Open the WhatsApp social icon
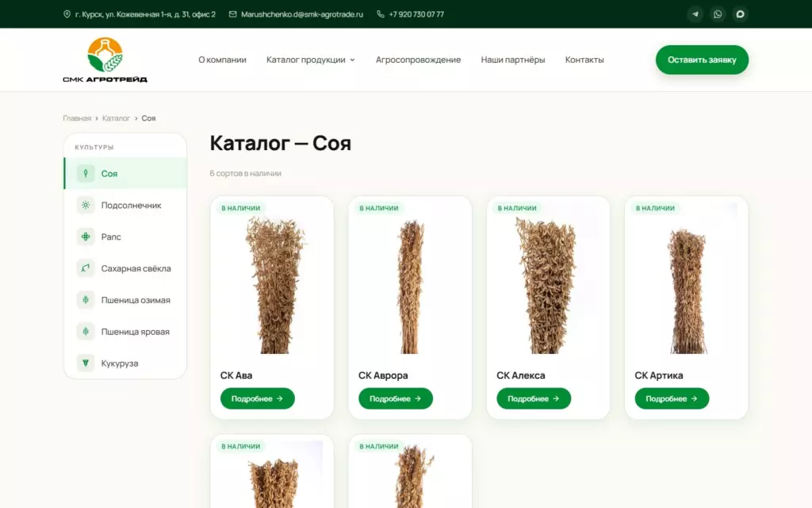This screenshot has width=812, height=508. pos(718,14)
